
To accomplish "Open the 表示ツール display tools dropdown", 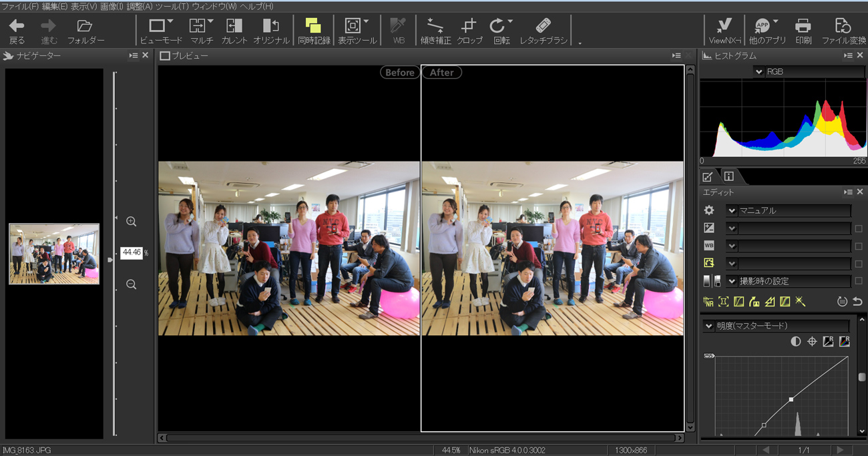I will coord(366,22).
